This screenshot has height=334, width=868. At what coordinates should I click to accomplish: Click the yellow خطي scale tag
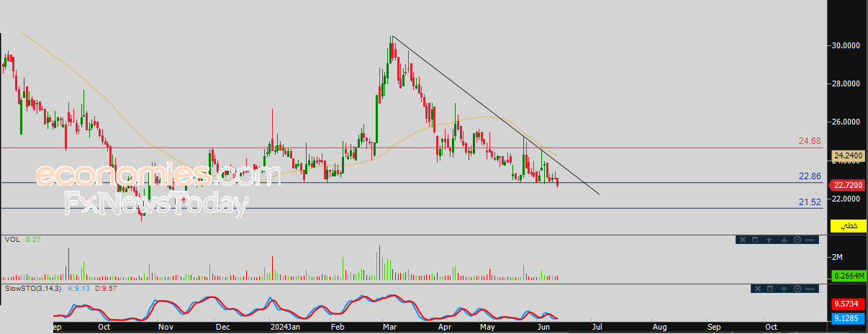(849, 226)
